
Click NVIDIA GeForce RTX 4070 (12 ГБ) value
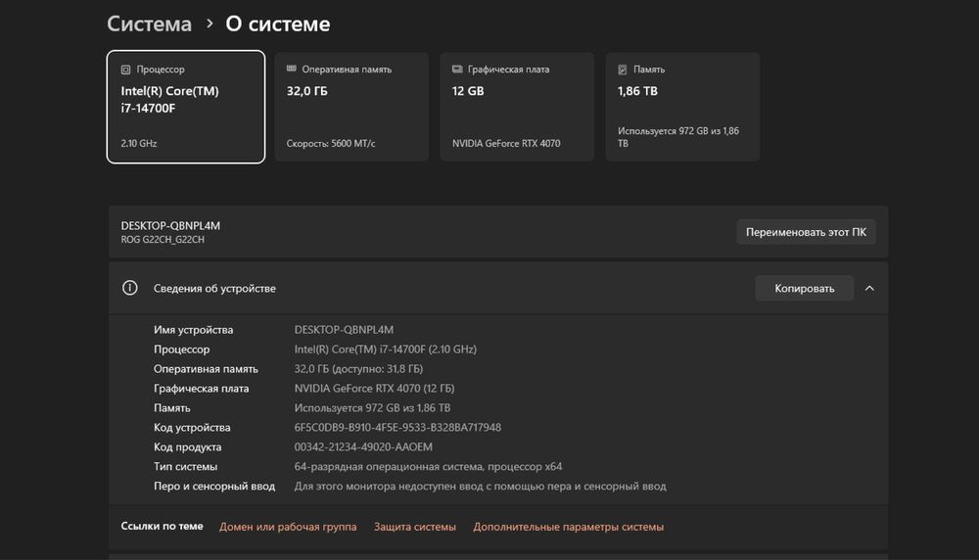(x=374, y=389)
